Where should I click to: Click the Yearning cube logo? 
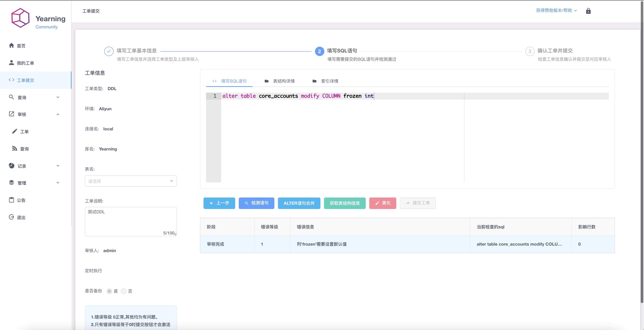pyautogui.click(x=20, y=18)
